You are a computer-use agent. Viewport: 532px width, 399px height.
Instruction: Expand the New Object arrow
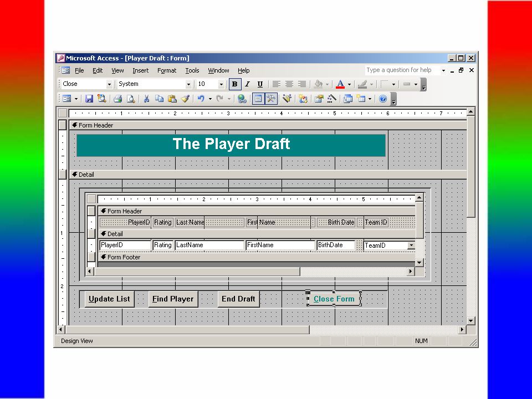(x=370, y=99)
